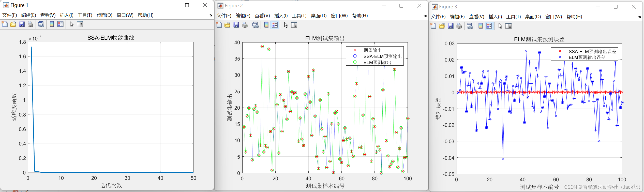Open 插入(I) menu in Figure 2
This screenshot has height=192, width=644.
[281, 16]
